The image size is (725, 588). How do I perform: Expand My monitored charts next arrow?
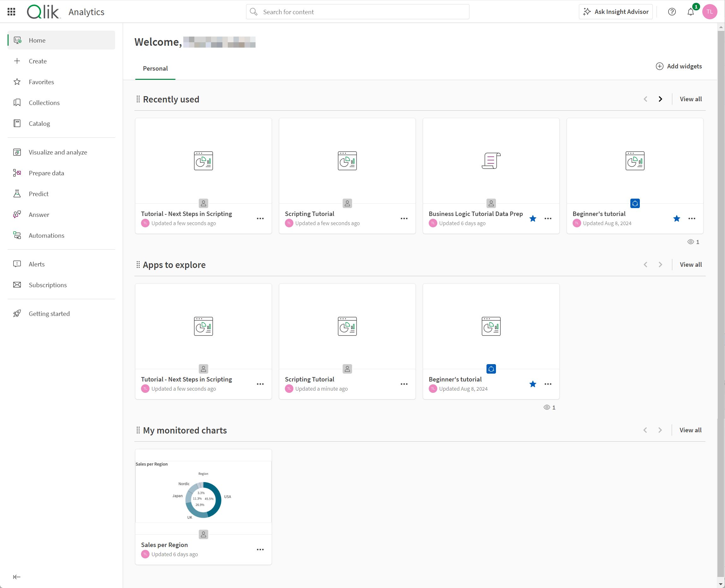click(660, 430)
